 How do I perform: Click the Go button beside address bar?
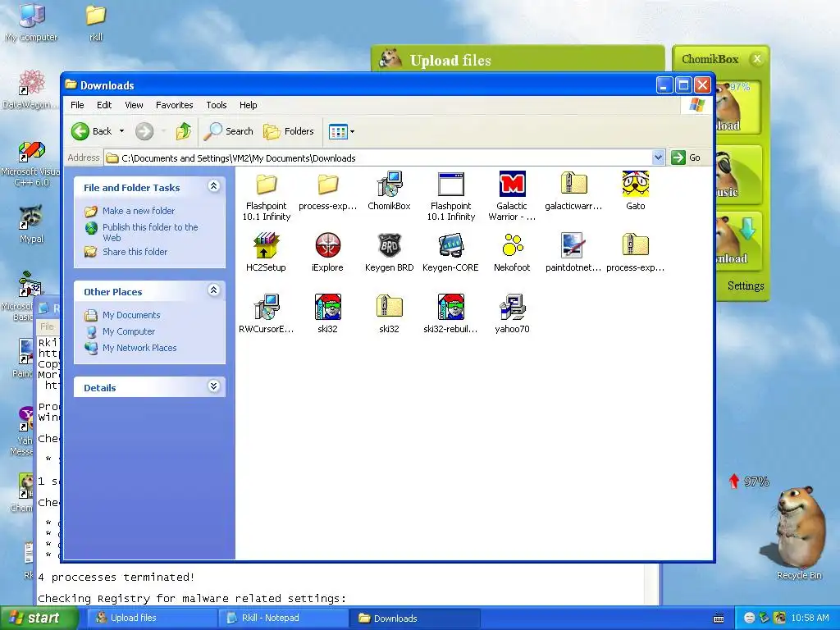point(686,157)
